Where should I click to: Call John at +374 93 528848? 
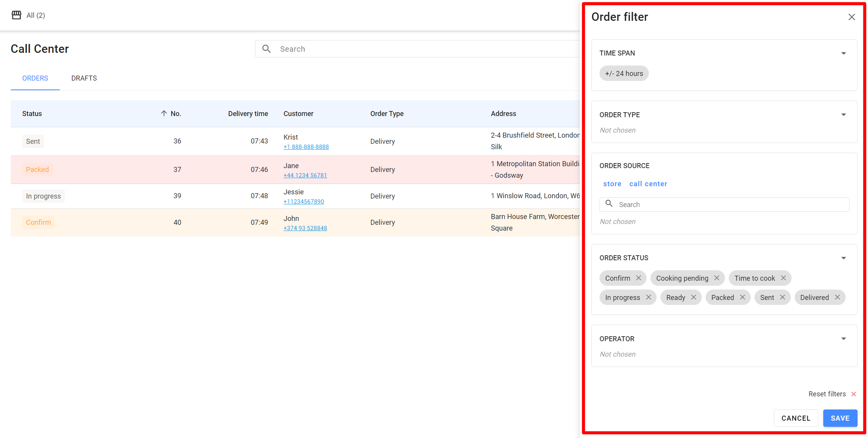(305, 228)
